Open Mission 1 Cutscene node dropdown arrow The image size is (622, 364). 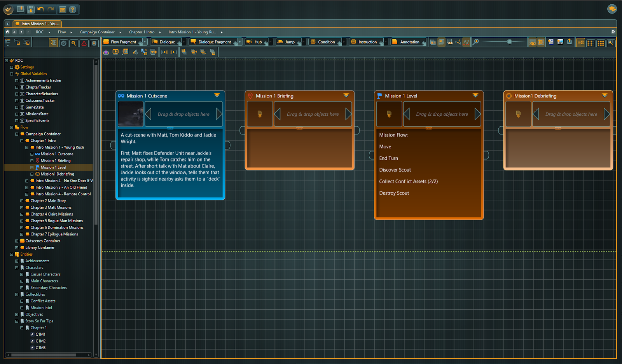pos(217,96)
